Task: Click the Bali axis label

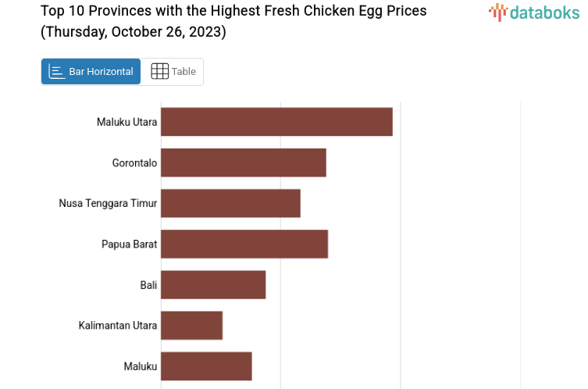Action: tap(148, 284)
